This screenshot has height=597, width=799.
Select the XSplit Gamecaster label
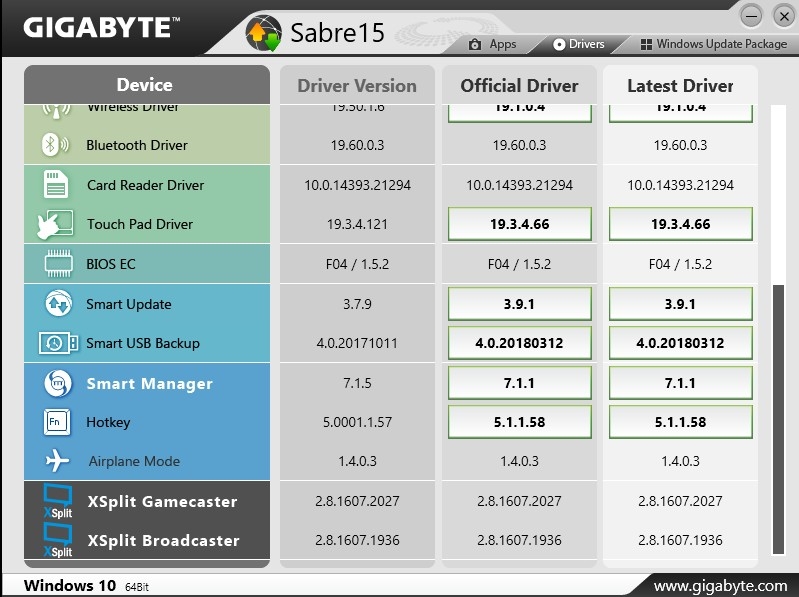[162, 502]
